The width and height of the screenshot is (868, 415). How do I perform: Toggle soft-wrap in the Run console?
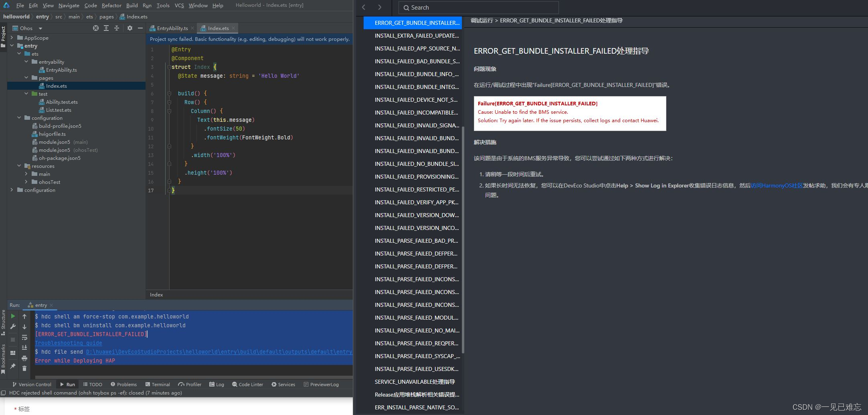pos(24,338)
